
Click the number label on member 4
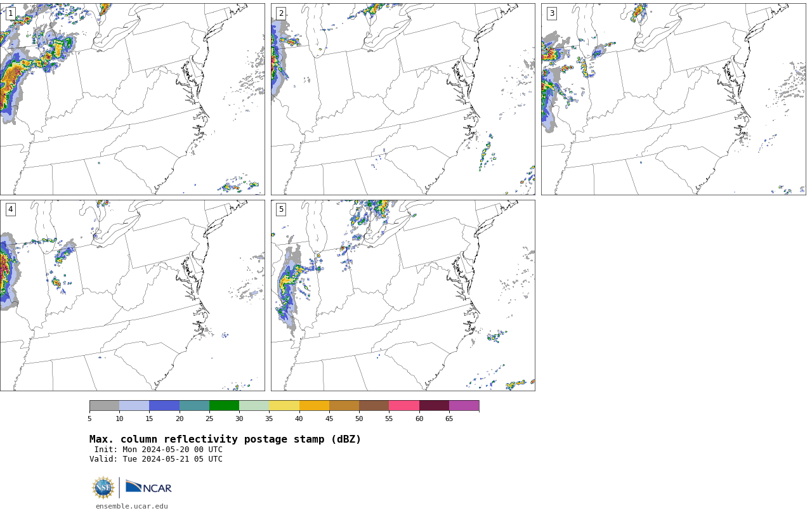(11, 209)
